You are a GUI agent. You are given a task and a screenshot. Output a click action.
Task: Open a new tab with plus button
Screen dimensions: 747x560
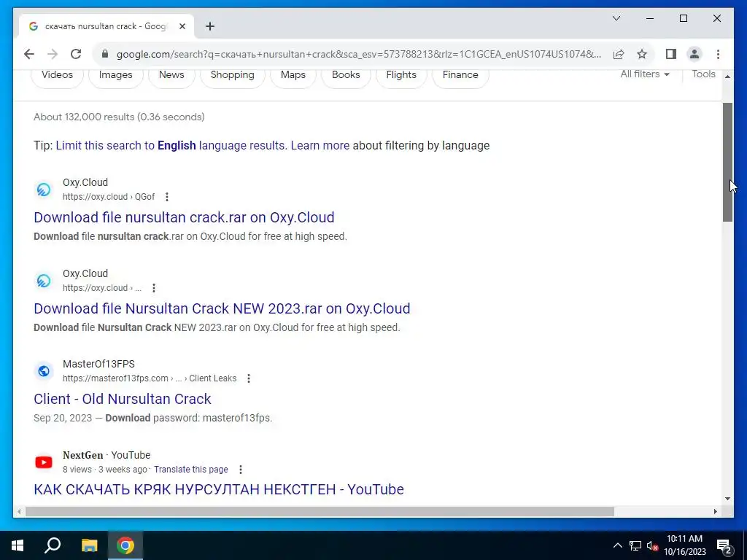click(x=210, y=26)
